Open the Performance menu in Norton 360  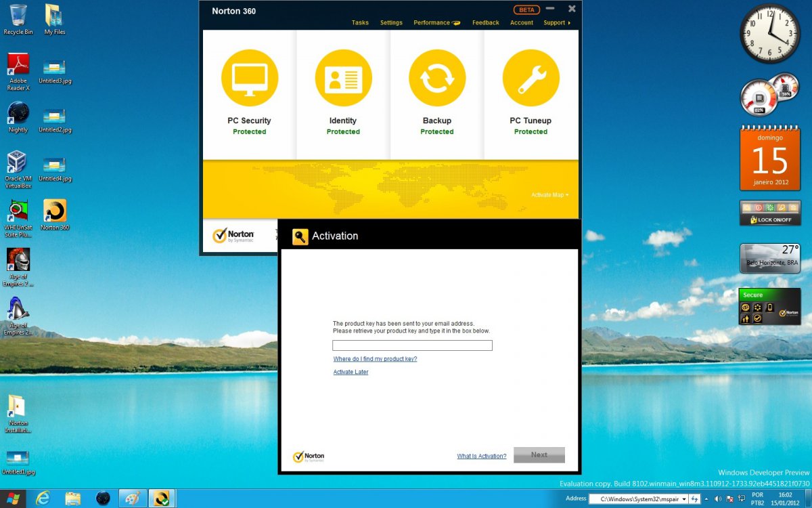tap(436, 23)
